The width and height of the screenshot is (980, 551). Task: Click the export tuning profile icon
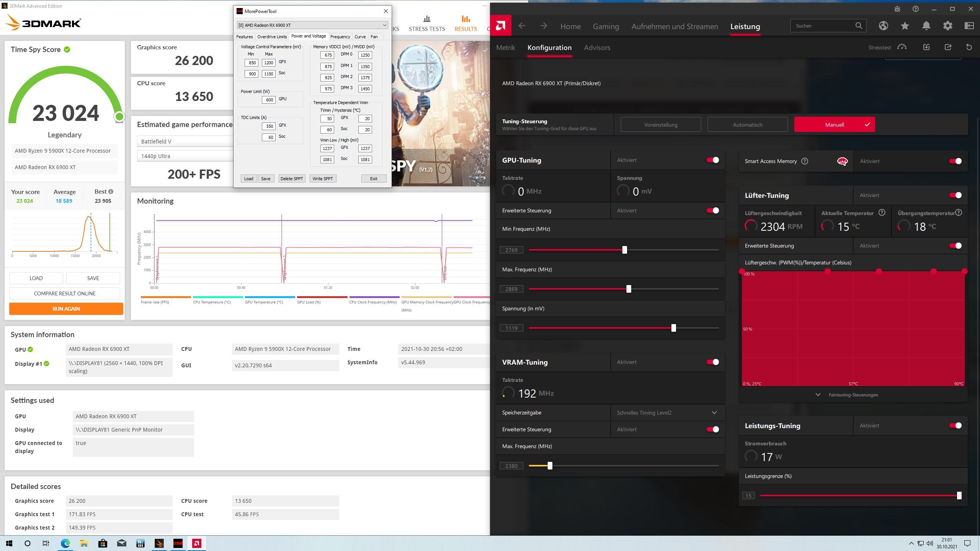pyautogui.click(x=948, y=47)
